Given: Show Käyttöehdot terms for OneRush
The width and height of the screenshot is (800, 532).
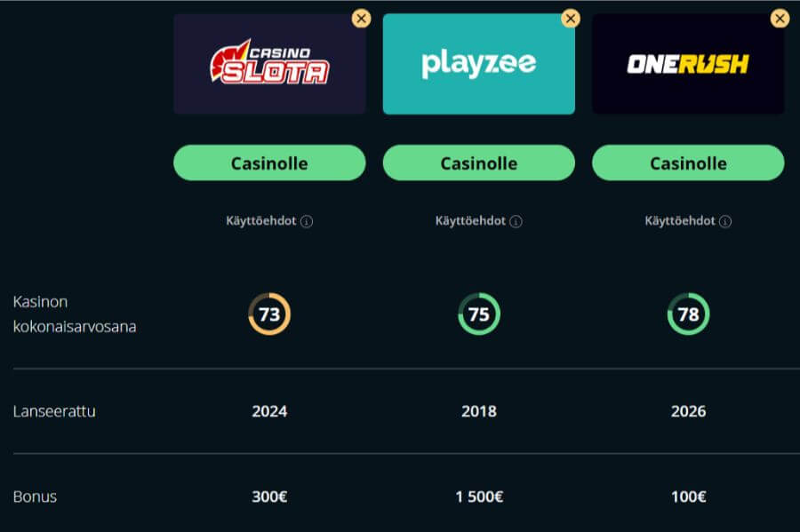Looking at the screenshot, I should 680,221.
